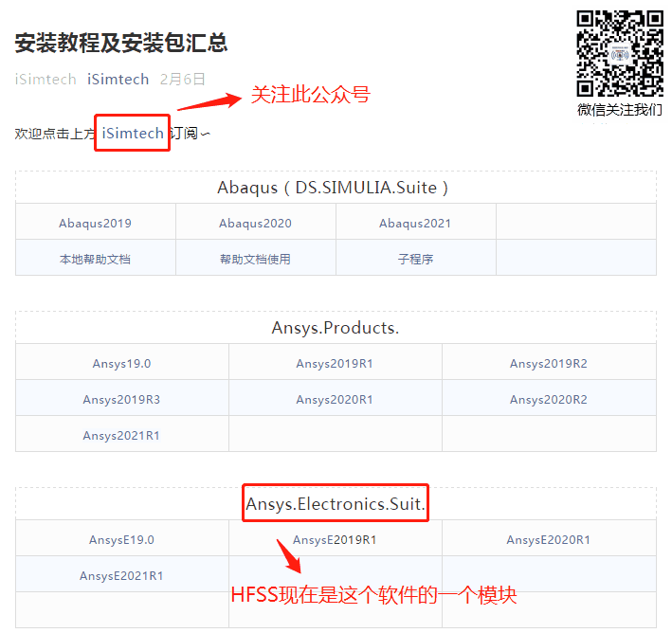Image resolution: width=672 pixels, height=633 pixels.
Task: Open the Ansys2019R1 tutorial link
Action: (335, 364)
